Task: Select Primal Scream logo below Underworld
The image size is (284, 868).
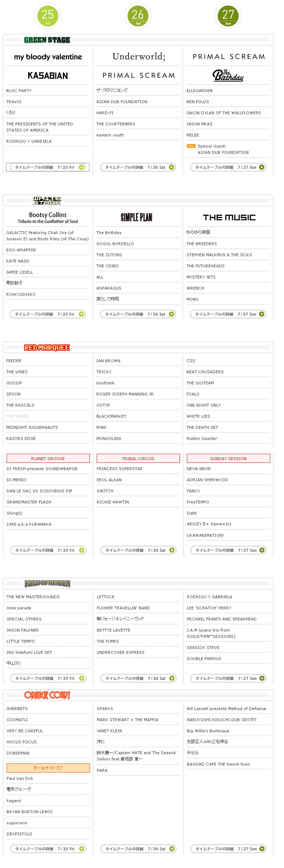Action: pos(138,75)
